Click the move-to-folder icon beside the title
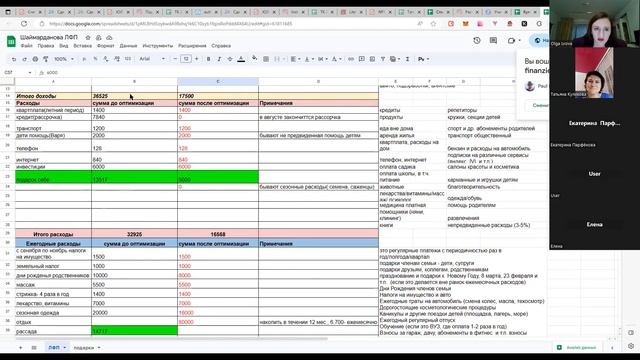 98,38
